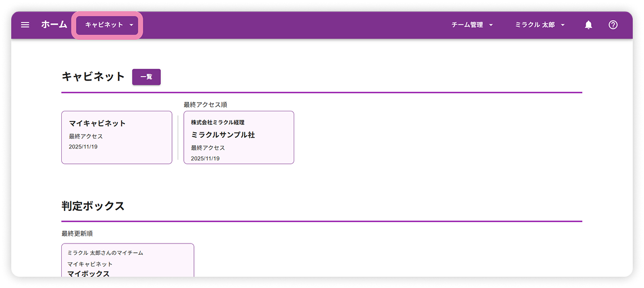
Task: Go to ホーム from the header title
Action: point(54,25)
